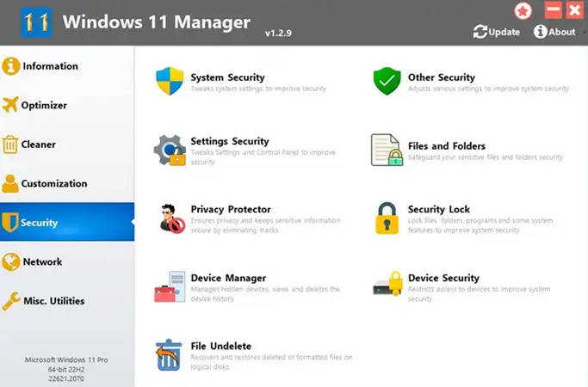Click the Device Security drive lock icon
588x387 pixels.
click(x=387, y=284)
